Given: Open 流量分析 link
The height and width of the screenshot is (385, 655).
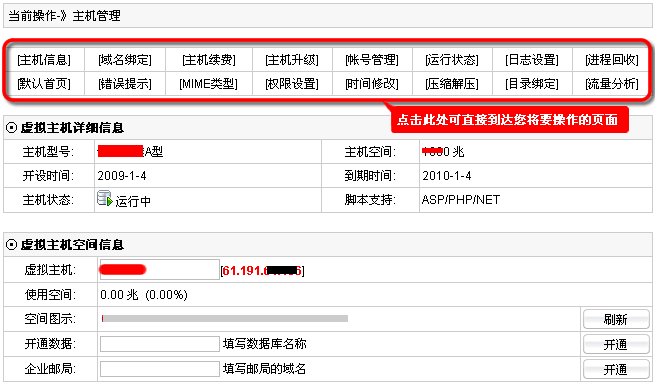Looking at the screenshot, I should coord(612,84).
